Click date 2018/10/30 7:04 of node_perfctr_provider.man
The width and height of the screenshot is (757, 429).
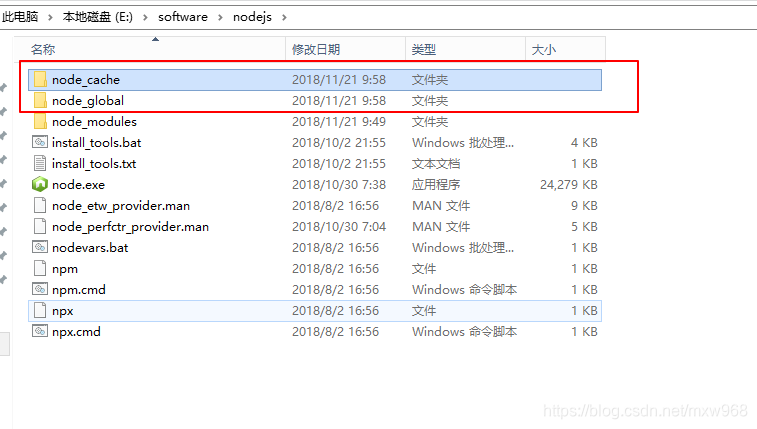click(339, 227)
